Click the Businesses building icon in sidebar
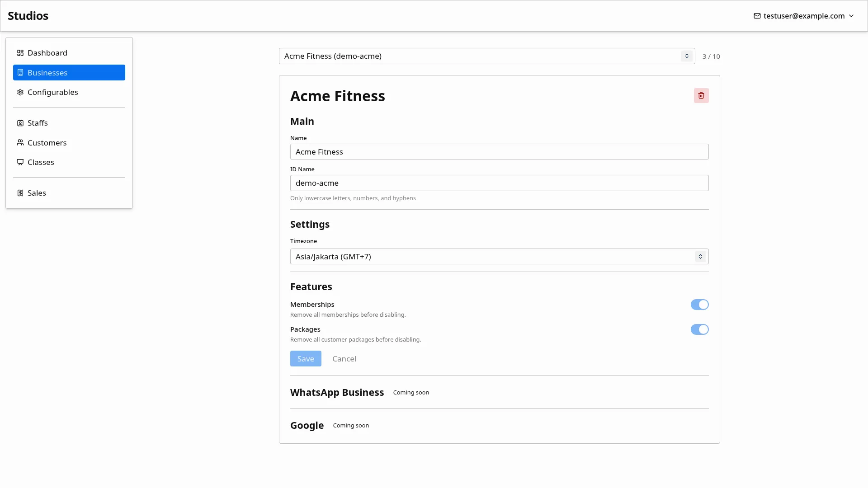Viewport: 868px width, 488px height. (20, 73)
